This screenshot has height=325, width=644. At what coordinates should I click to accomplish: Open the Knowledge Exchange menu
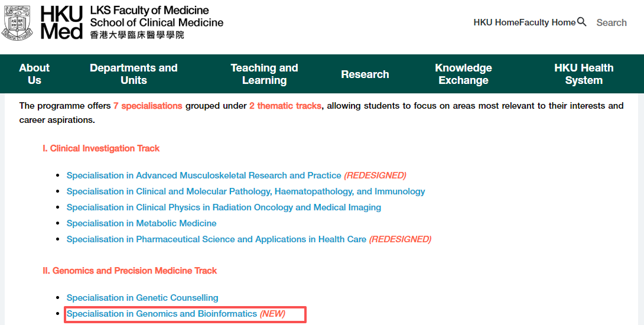[463, 74]
